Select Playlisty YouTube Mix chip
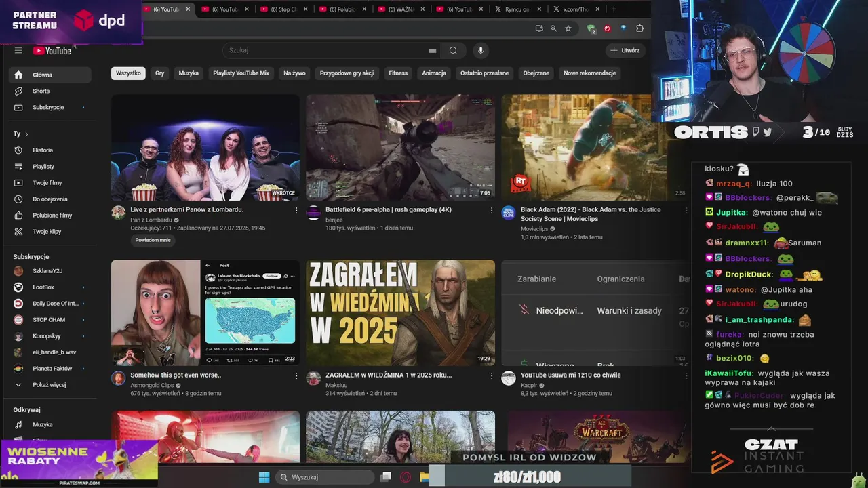 pos(241,73)
